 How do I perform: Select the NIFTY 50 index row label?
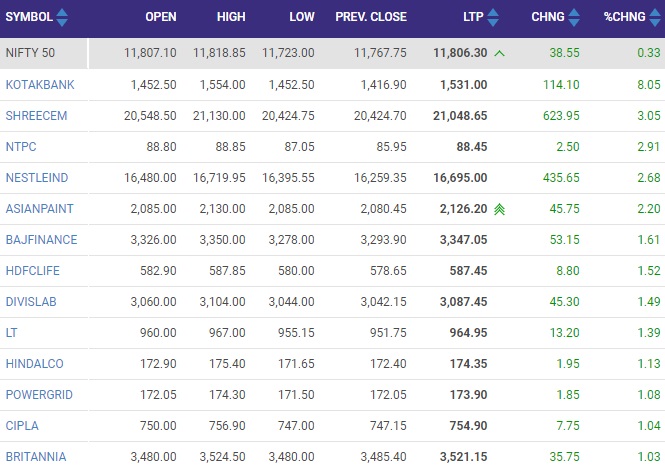click(x=30, y=53)
